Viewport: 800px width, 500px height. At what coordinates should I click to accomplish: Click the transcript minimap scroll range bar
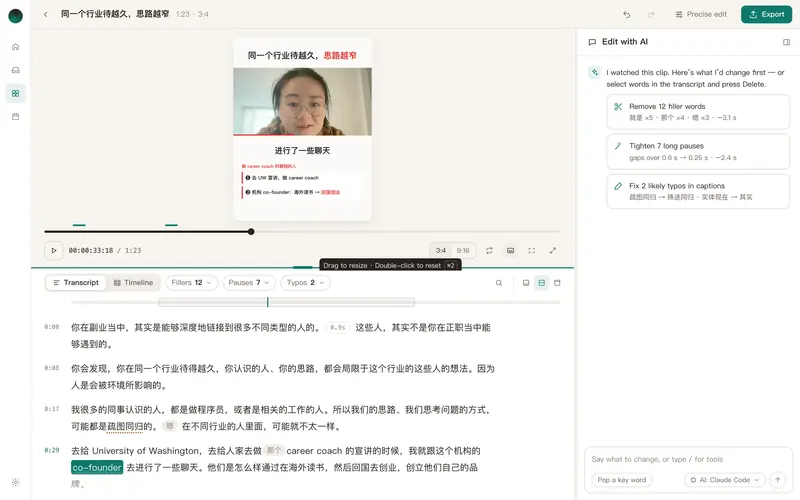[x=286, y=302]
